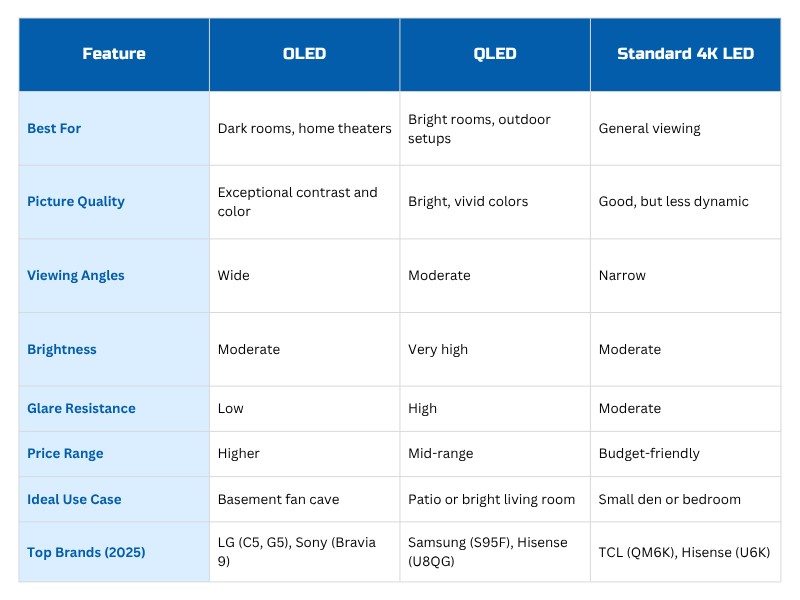The image size is (800, 600).
Task: Click the QLED column header
Action: coord(495,54)
